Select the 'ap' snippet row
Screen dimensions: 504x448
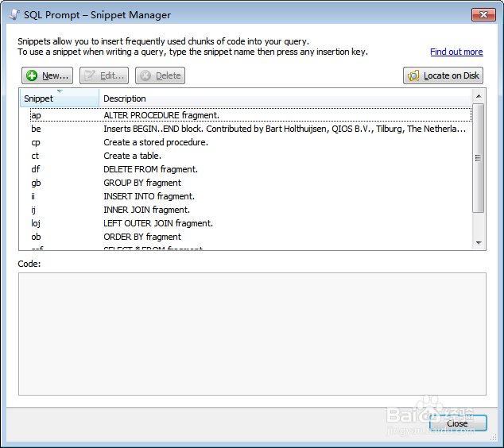[250, 115]
